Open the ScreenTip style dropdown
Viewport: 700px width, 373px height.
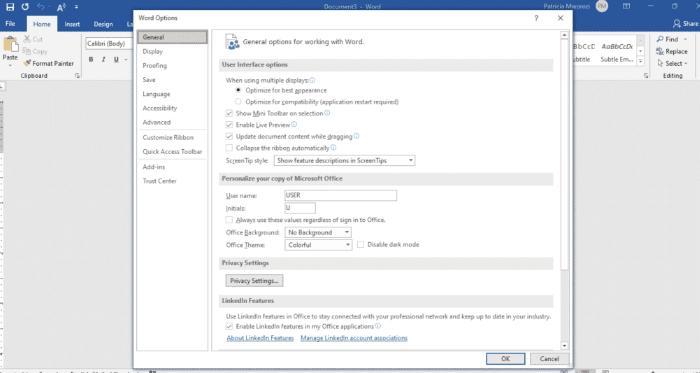pyautogui.click(x=345, y=160)
